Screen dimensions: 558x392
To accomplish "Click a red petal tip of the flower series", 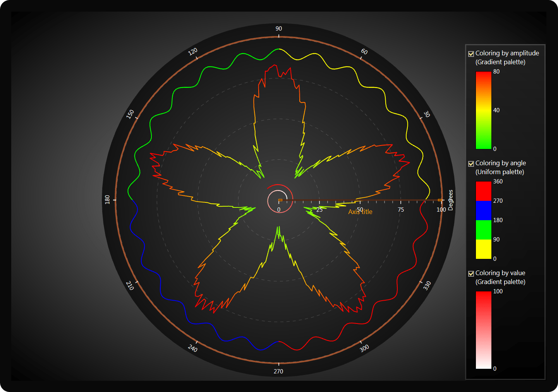I will pyautogui.click(x=275, y=67).
